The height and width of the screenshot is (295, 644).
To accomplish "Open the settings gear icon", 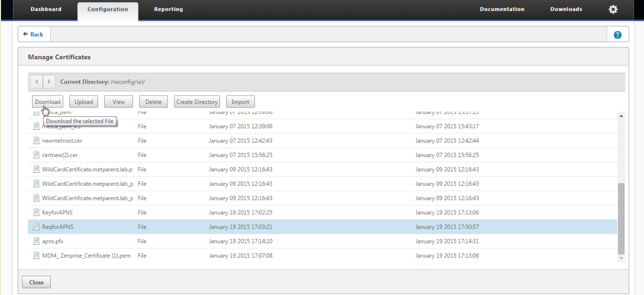I will coord(613,9).
